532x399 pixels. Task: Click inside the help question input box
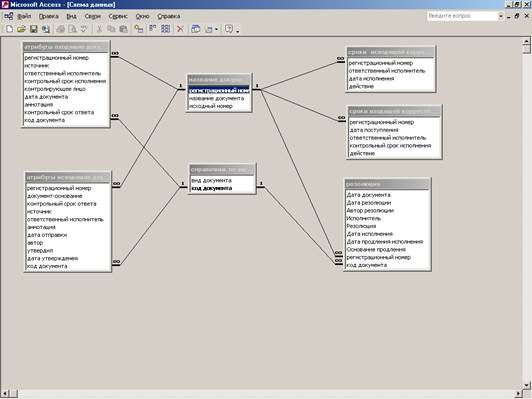(x=462, y=16)
